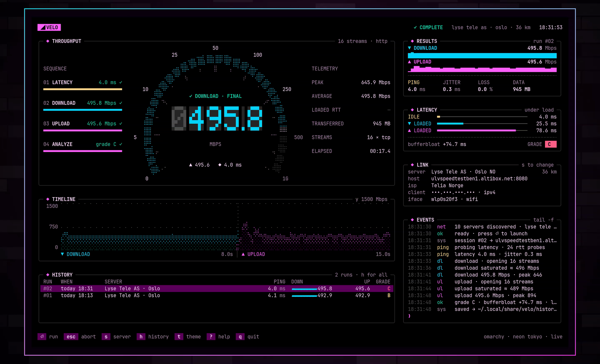Click the ? help key badge
The image size is (600, 364).
click(x=211, y=337)
